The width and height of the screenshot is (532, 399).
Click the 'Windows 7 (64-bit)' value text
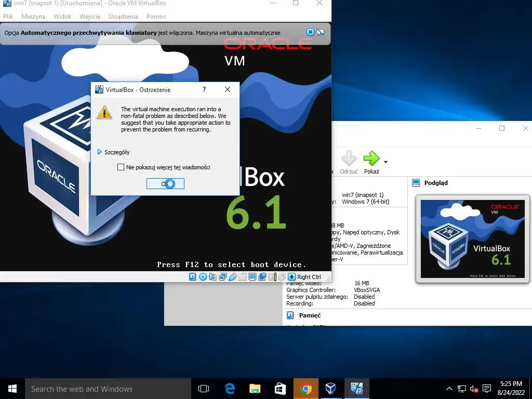point(365,202)
